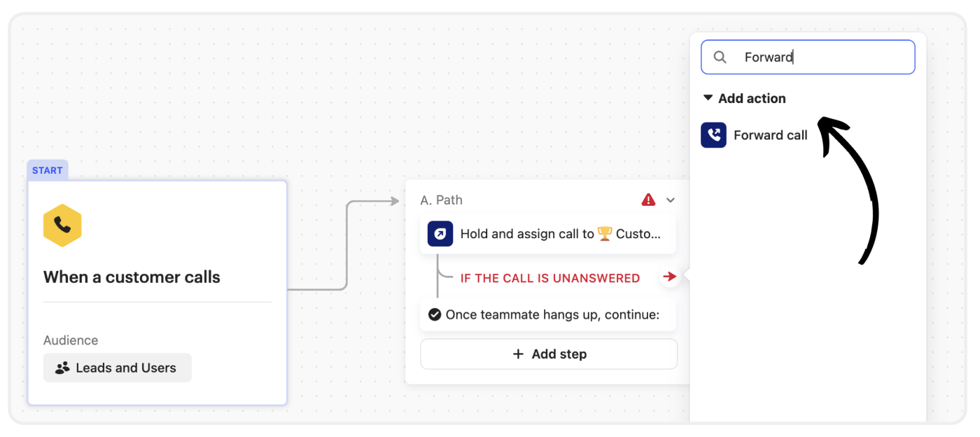Viewport: 980px width, 437px height.
Task: Expand the Path A chevron dropdown
Action: 671,200
